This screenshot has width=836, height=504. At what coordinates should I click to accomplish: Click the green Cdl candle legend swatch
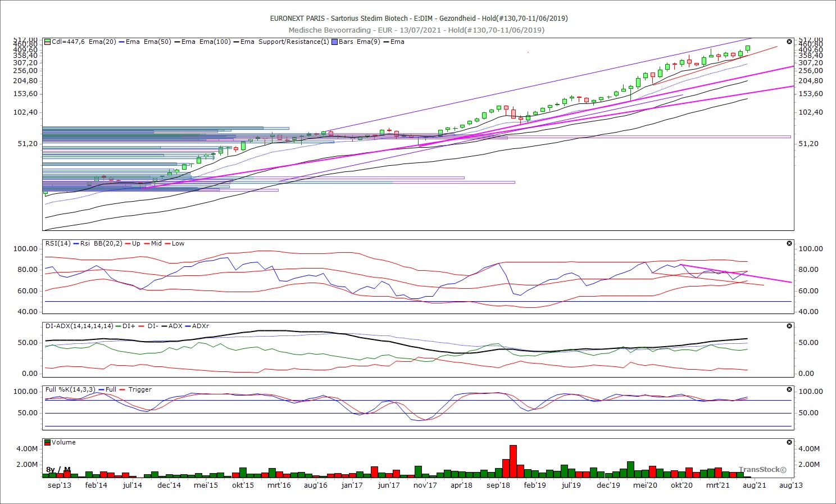[x=48, y=42]
